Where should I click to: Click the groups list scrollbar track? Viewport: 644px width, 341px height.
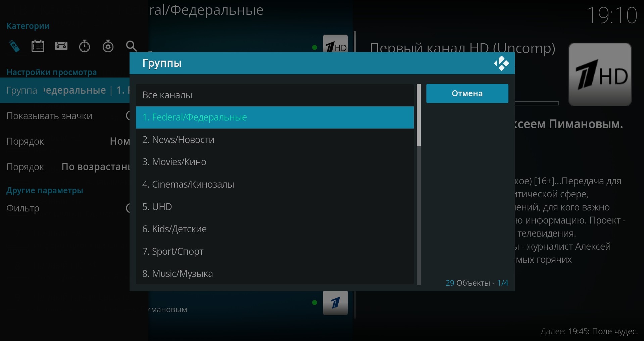pos(418,215)
